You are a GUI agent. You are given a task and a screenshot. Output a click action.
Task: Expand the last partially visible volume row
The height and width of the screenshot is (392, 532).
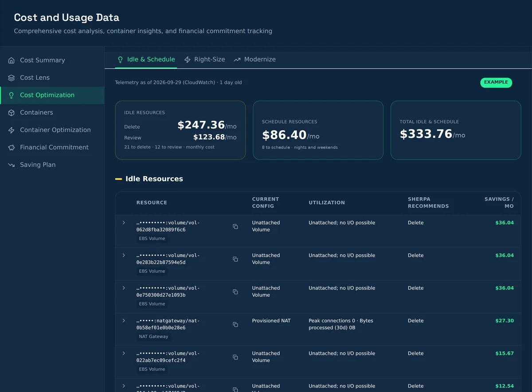124,386
